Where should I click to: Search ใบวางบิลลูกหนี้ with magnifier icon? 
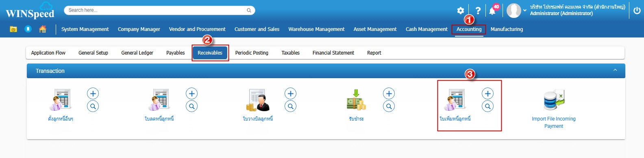[290, 106]
